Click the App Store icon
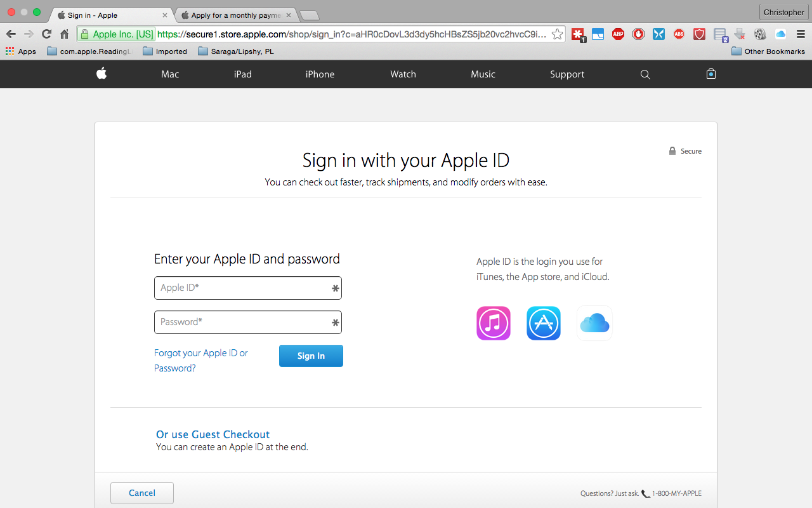 tap(544, 323)
